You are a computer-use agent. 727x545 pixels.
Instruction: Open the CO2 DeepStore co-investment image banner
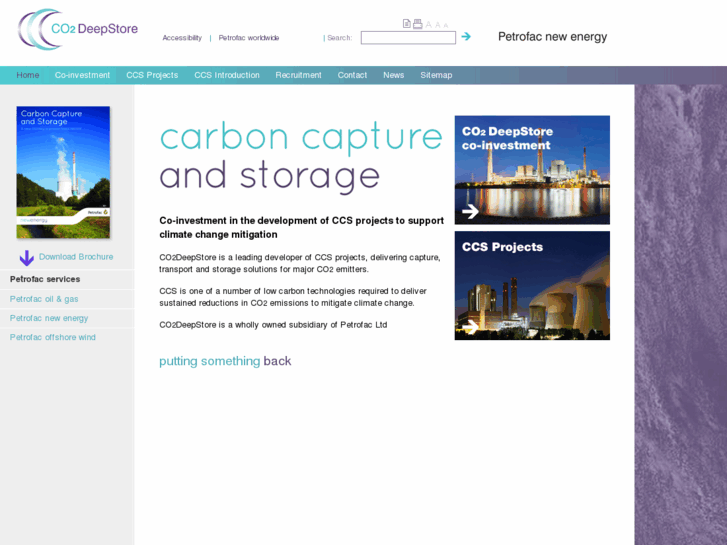(x=532, y=170)
